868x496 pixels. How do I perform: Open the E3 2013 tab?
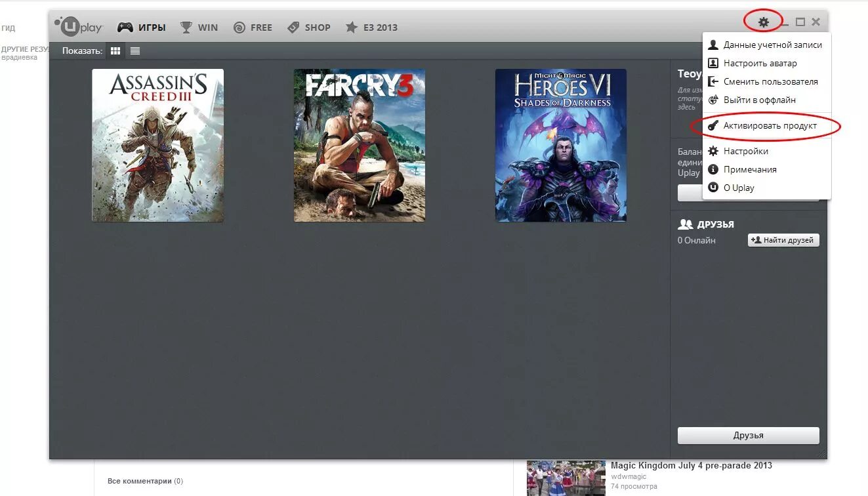(x=371, y=28)
